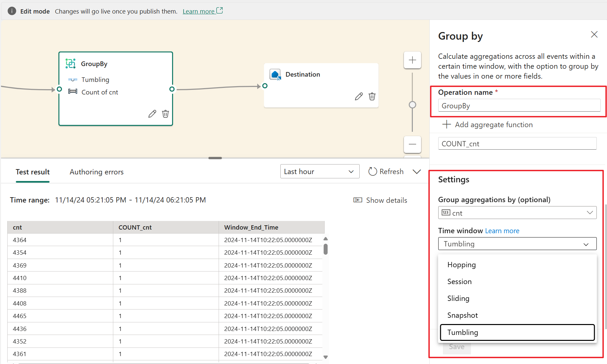Edit the GroupBy node with pencil icon

(152, 114)
